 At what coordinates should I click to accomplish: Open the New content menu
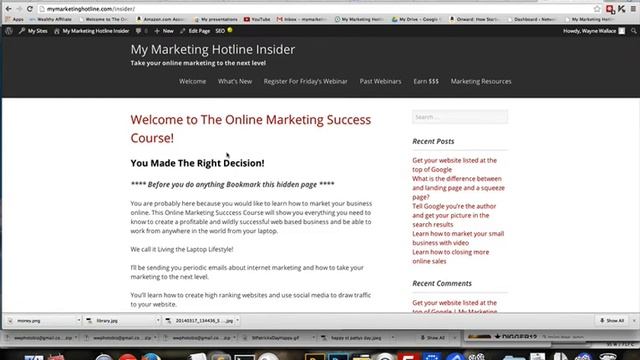[164, 31]
